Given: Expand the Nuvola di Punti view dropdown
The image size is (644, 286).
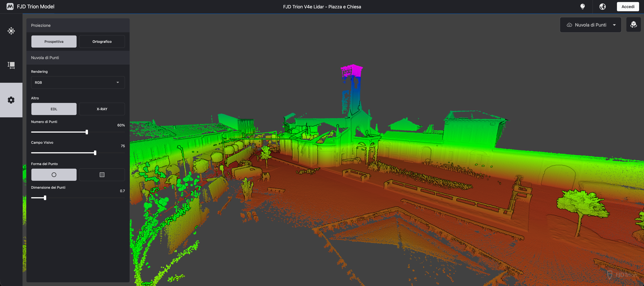Looking at the screenshot, I should click(590, 25).
